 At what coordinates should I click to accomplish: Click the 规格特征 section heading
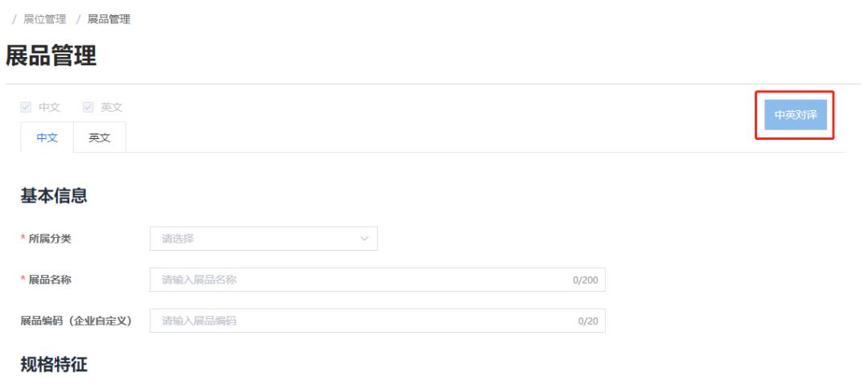(x=54, y=364)
